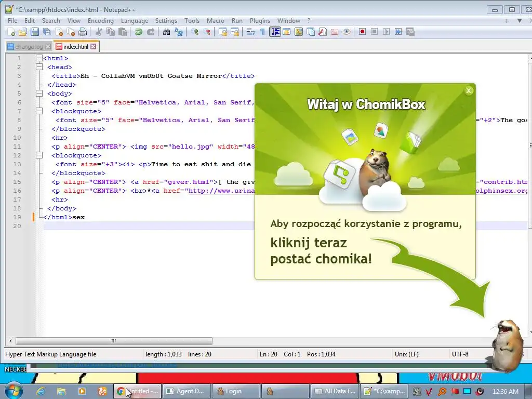Close the ChomikBox welcome popup
The width and height of the screenshot is (532, 399).
coord(469,90)
